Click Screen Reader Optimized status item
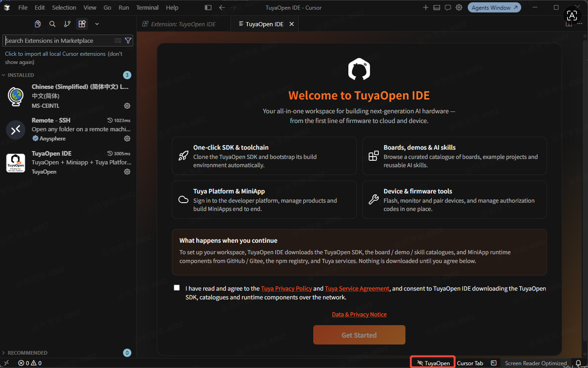 [535, 363]
